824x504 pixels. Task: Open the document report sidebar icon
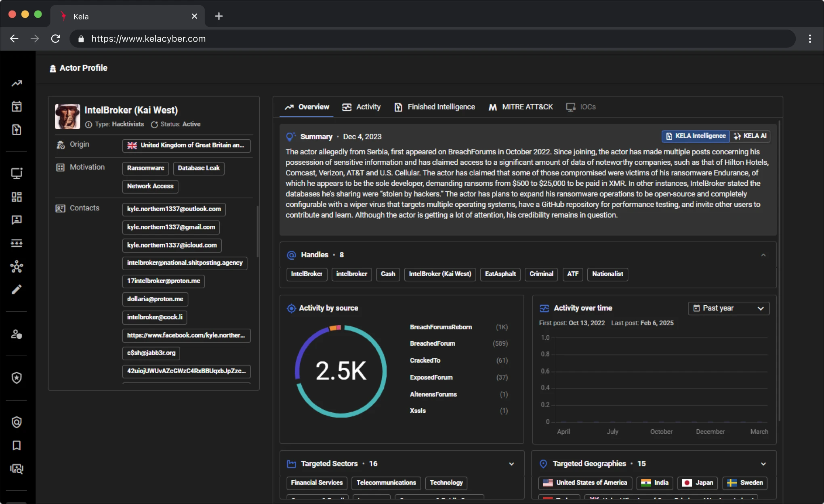[17, 130]
